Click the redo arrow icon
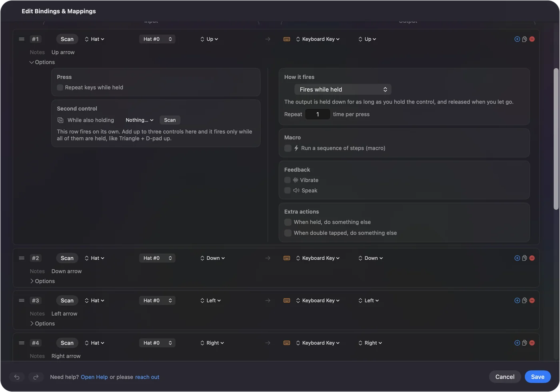The height and width of the screenshot is (392, 560). click(x=36, y=377)
